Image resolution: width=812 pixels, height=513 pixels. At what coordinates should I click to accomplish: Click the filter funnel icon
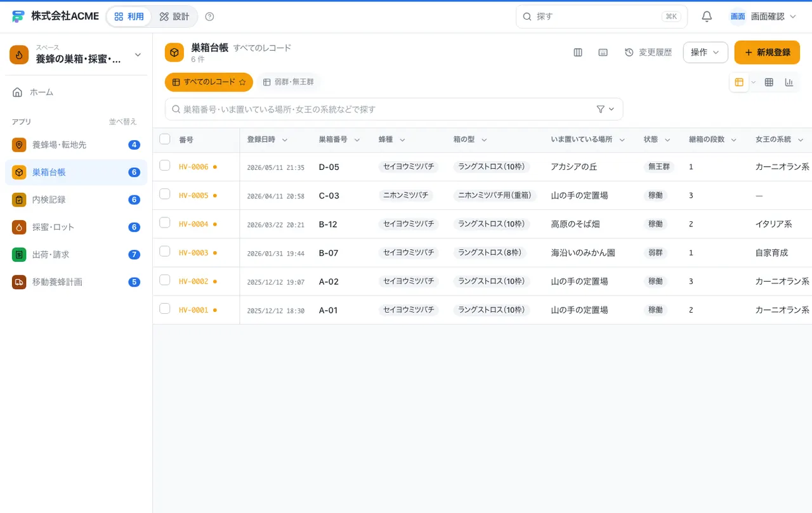pyautogui.click(x=601, y=109)
